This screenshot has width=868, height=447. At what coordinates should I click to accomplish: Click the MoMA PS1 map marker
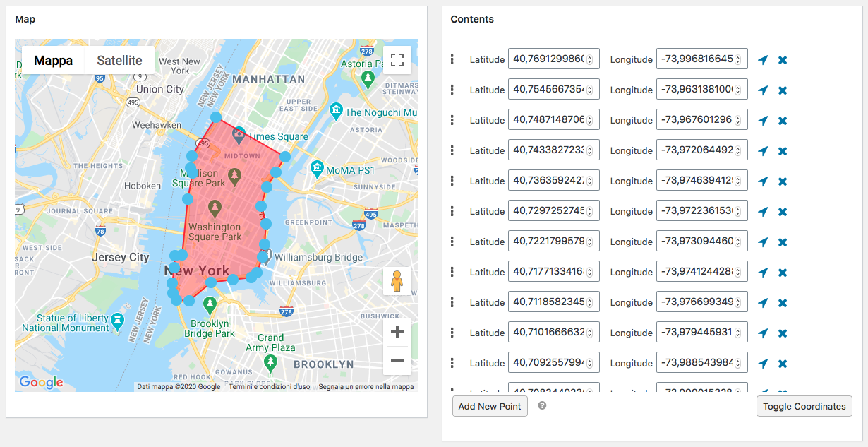pyautogui.click(x=318, y=168)
